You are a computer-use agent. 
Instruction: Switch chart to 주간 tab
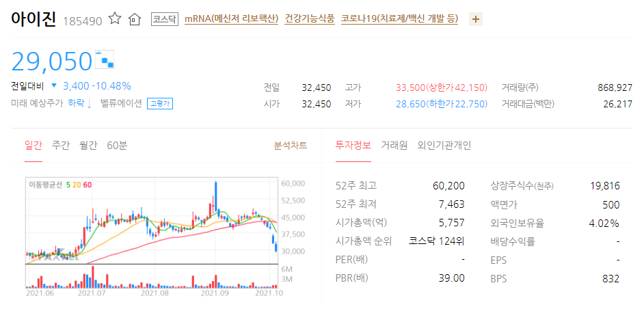(61, 145)
